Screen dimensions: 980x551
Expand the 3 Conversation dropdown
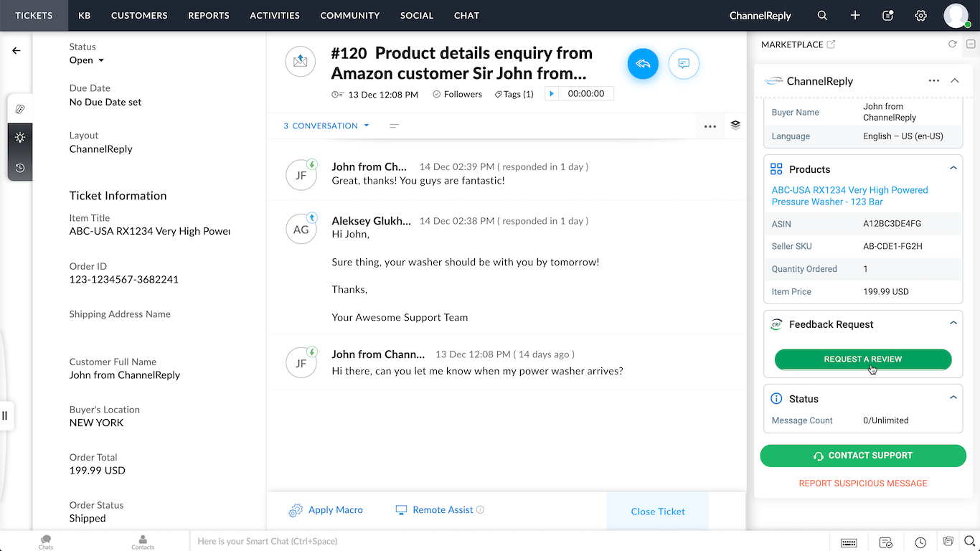click(326, 126)
